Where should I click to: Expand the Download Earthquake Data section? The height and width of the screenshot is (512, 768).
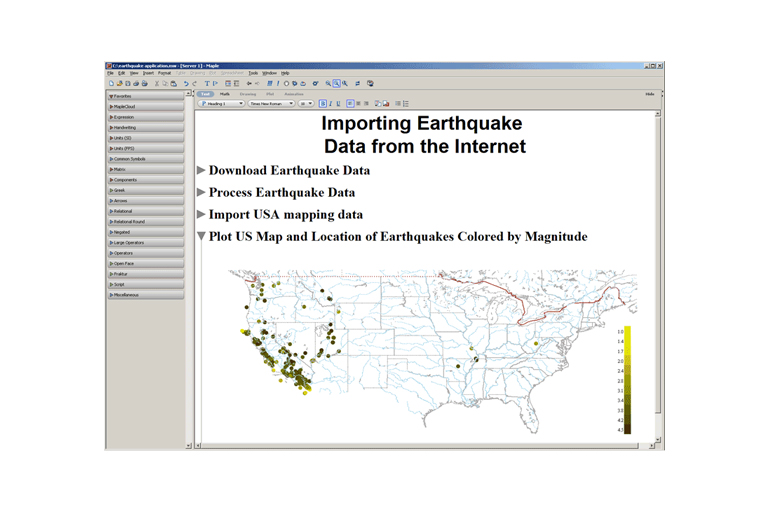click(x=201, y=170)
